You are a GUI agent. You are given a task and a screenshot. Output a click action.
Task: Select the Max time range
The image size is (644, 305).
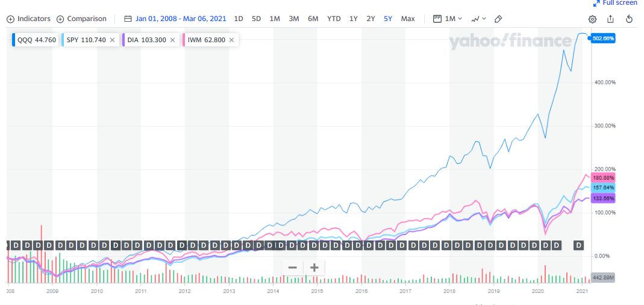point(408,19)
